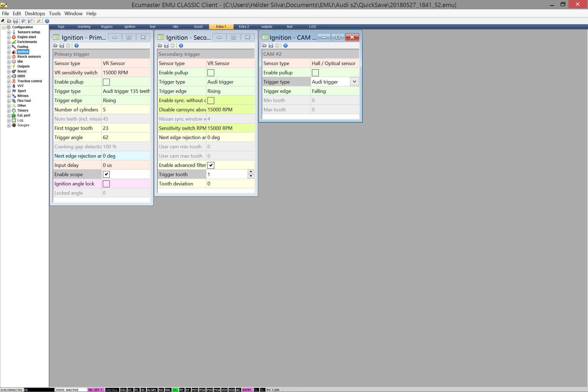The height and width of the screenshot is (392, 588).
Task: Collapse the Configuration tree root
Action: point(4,27)
